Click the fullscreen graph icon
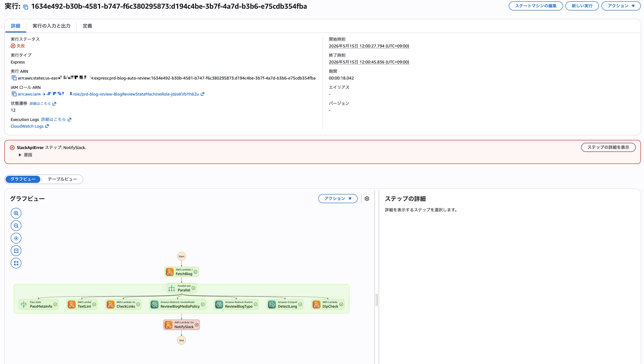This screenshot has width=644, height=364. coord(16,263)
